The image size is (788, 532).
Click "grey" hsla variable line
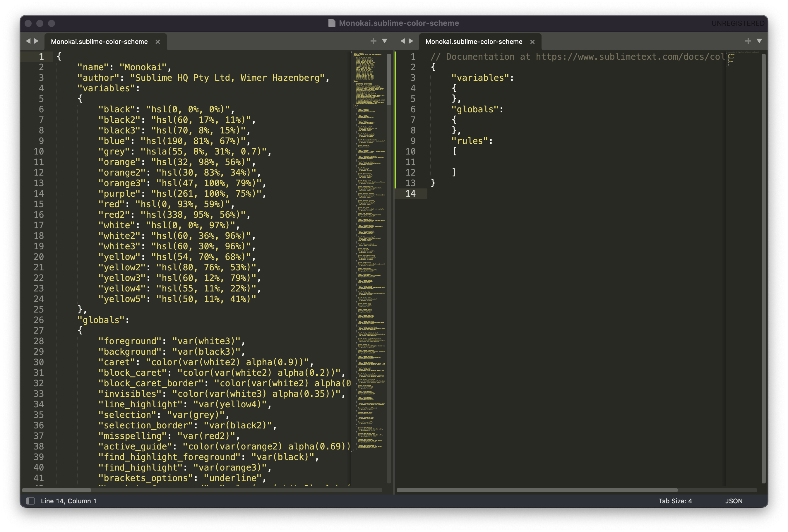tap(185, 151)
